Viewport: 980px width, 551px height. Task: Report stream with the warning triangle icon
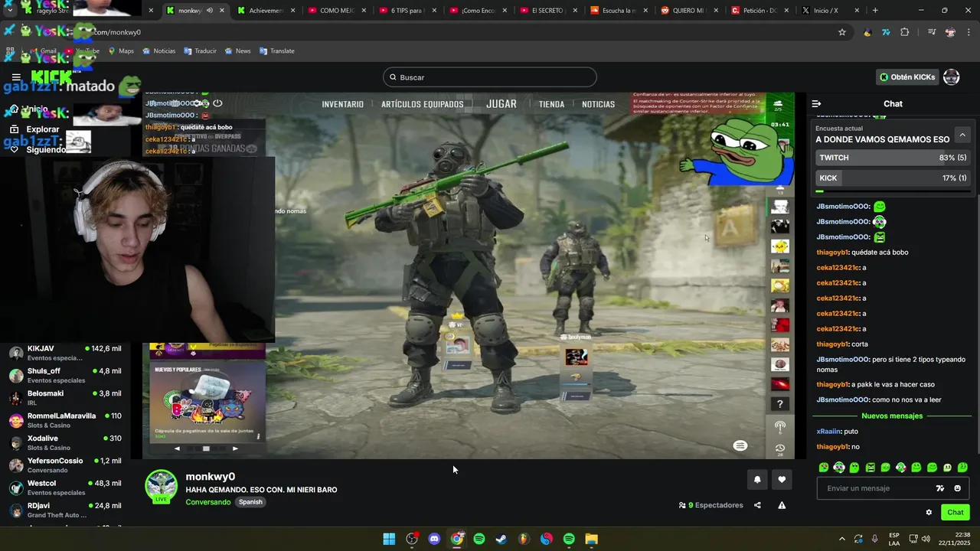[782, 505]
